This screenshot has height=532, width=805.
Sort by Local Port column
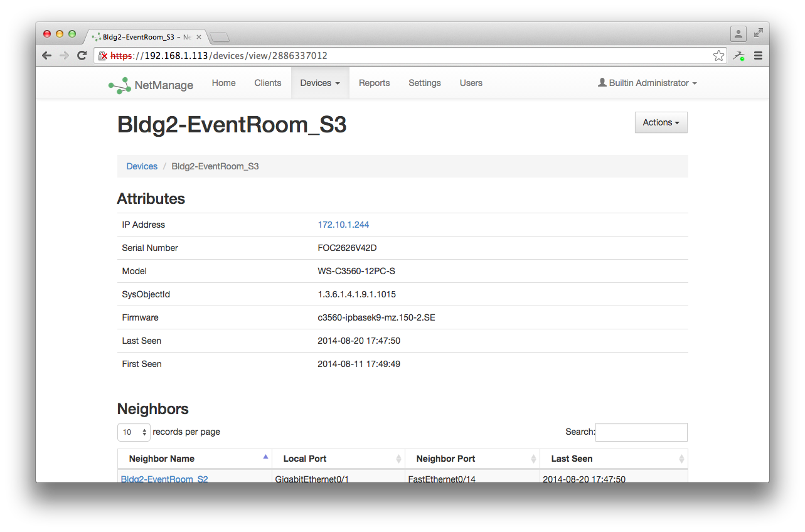click(x=339, y=459)
